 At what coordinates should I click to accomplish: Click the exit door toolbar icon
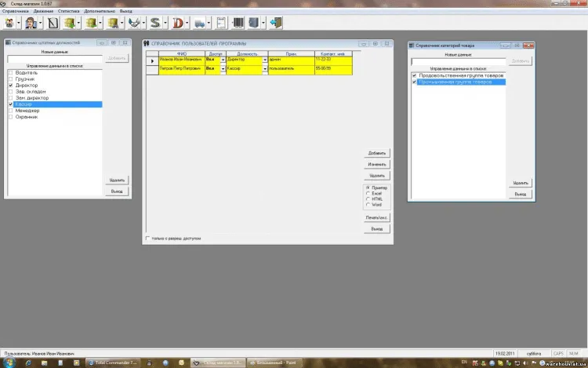click(276, 23)
